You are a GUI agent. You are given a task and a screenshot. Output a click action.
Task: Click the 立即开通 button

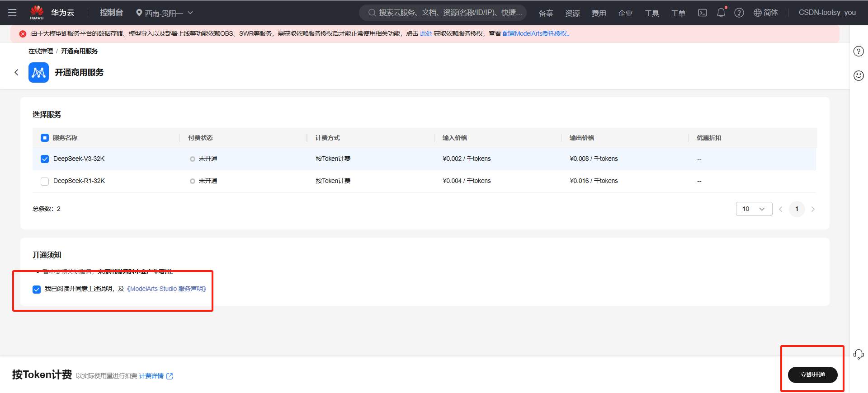812,374
